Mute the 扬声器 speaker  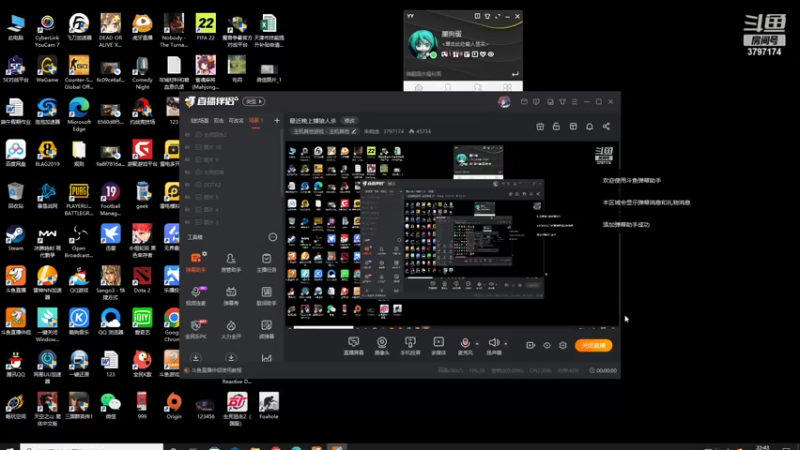[x=493, y=345]
